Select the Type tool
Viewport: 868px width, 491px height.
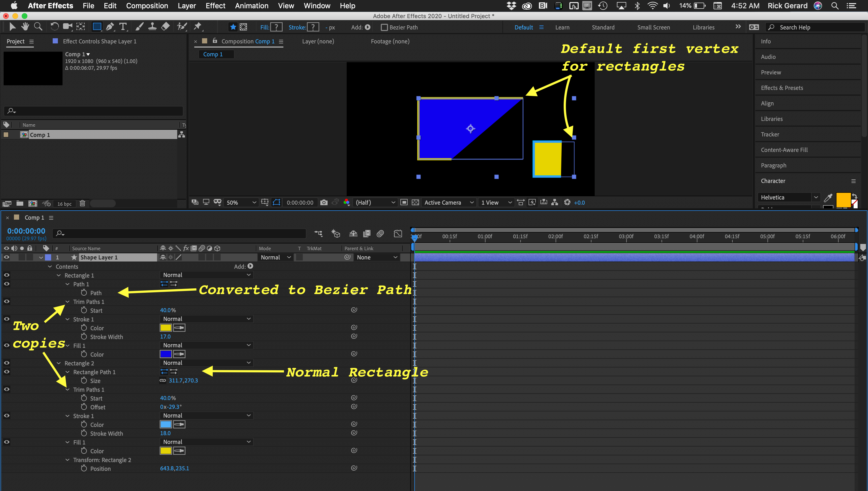click(x=123, y=27)
